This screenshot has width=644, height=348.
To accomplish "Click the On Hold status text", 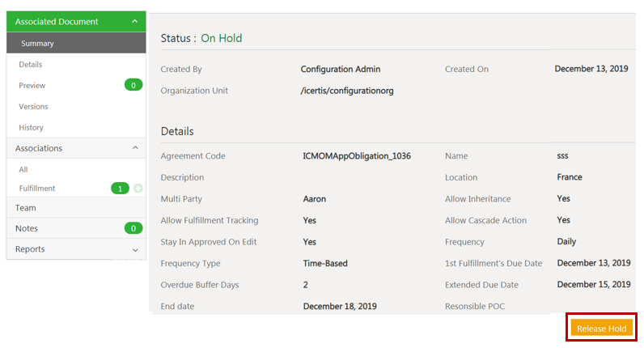I will [x=221, y=38].
